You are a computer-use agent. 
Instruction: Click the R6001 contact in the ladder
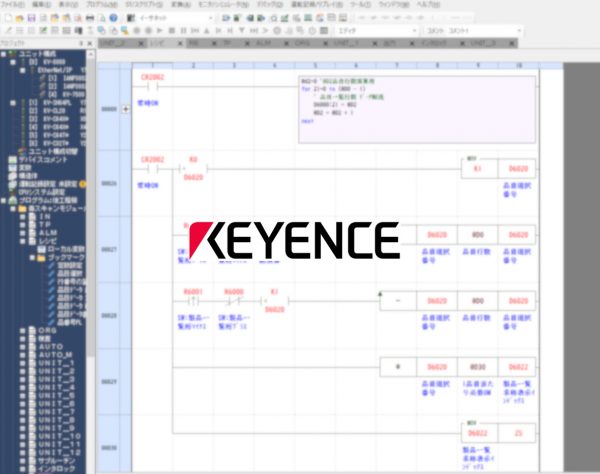click(193, 301)
